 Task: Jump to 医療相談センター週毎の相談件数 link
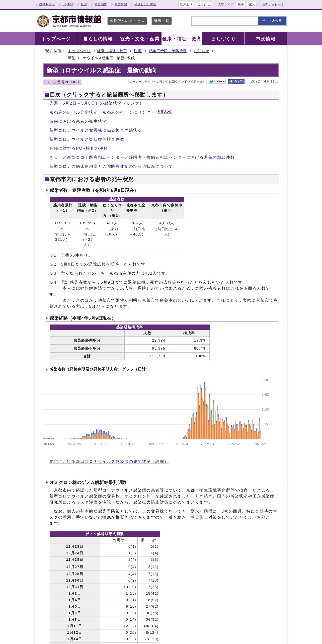(142, 157)
